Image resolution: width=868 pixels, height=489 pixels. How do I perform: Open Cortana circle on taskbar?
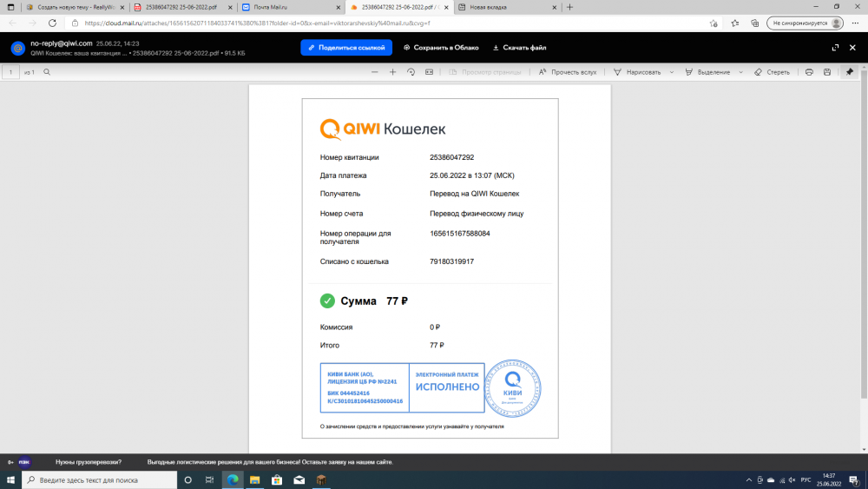coord(187,480)
